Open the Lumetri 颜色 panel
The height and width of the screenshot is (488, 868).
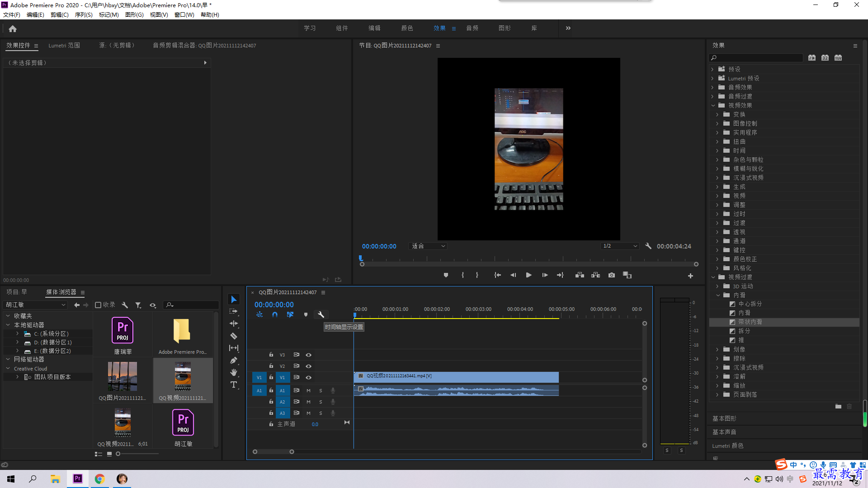727,446
